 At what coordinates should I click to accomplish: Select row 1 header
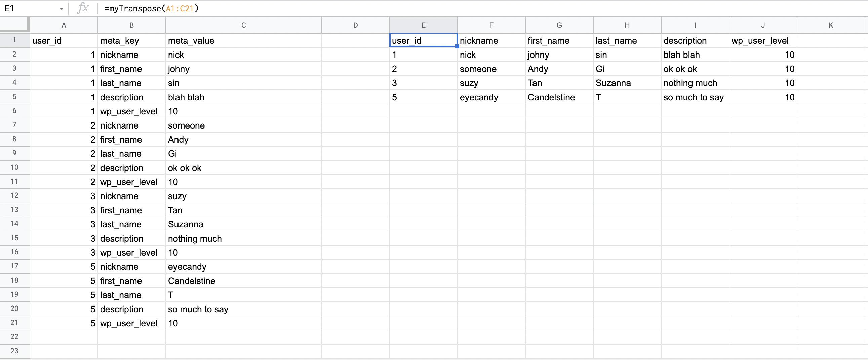point(14,40)
